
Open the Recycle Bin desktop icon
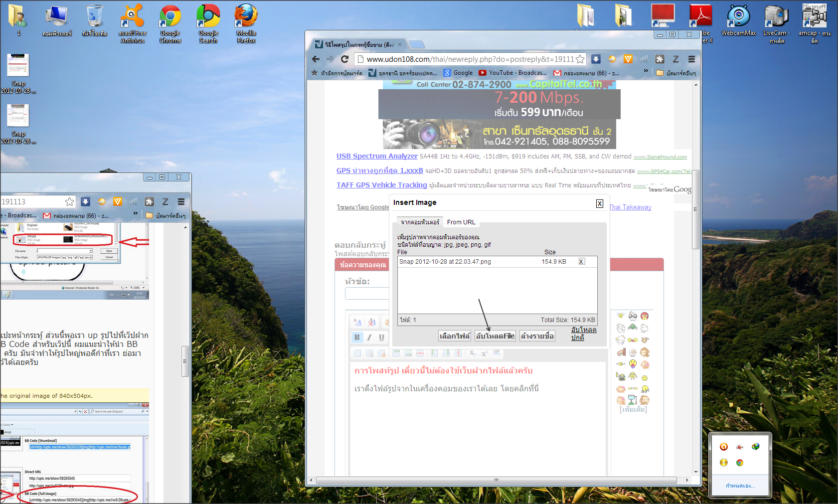[x=94, y=20]
